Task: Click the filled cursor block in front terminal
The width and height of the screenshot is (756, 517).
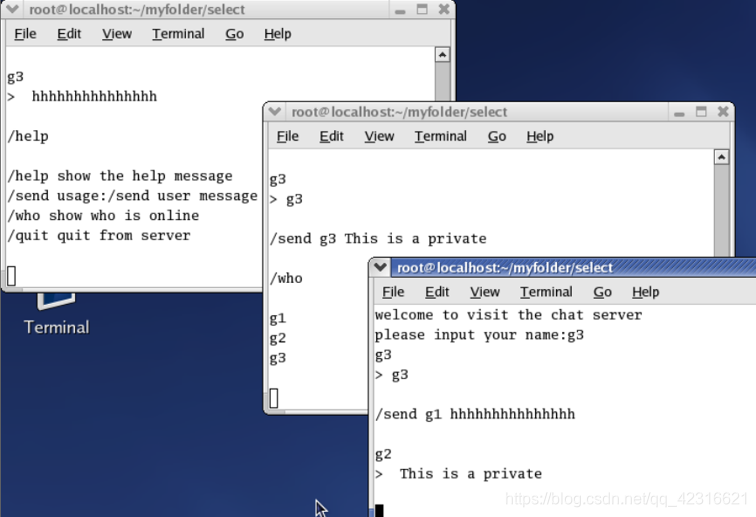Action: (379, 511)
